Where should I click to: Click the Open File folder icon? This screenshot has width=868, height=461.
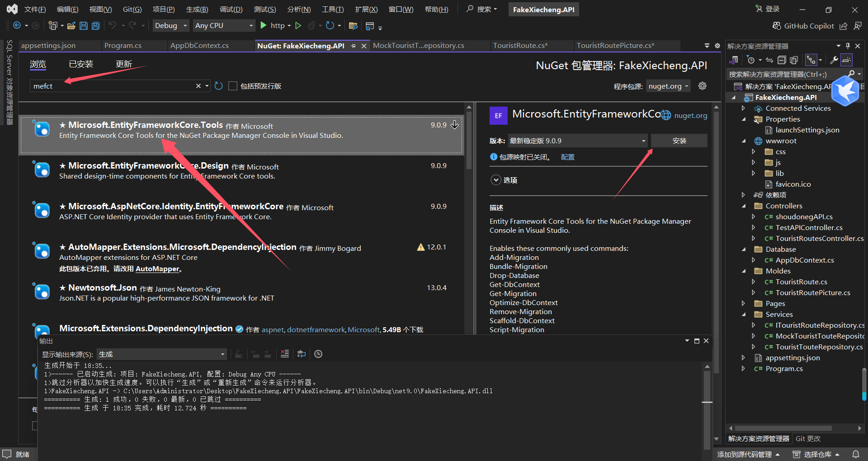[71, 26]
